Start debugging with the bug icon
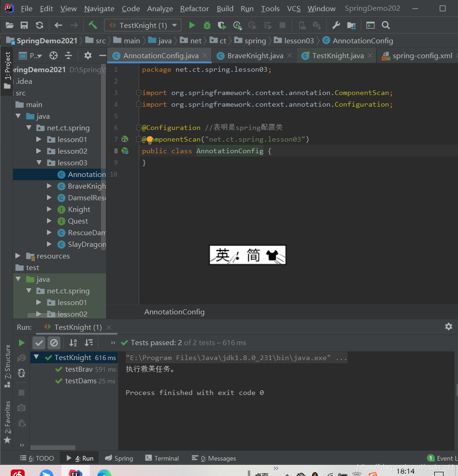 click(x=207, y=25)
